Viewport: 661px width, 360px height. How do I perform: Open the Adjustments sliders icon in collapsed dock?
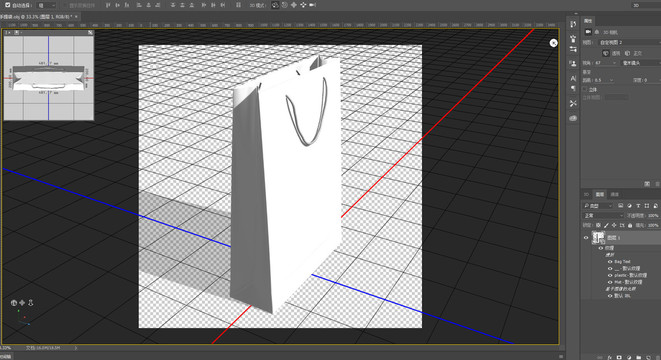[573, 50]
